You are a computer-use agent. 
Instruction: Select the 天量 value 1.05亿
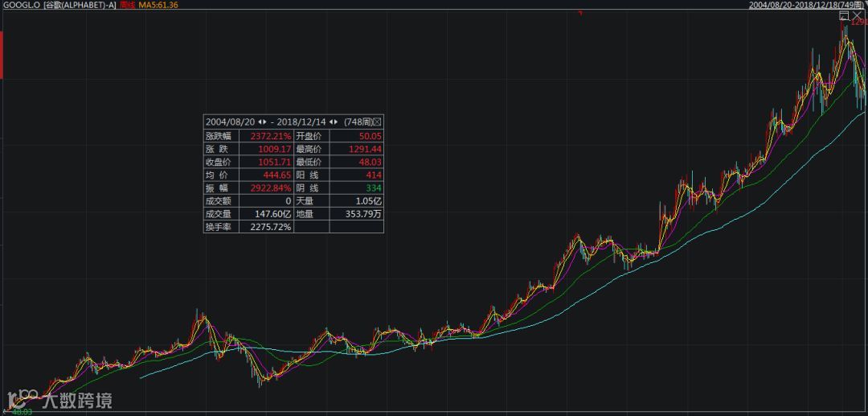pyautogui.click(x=369, y=201)
